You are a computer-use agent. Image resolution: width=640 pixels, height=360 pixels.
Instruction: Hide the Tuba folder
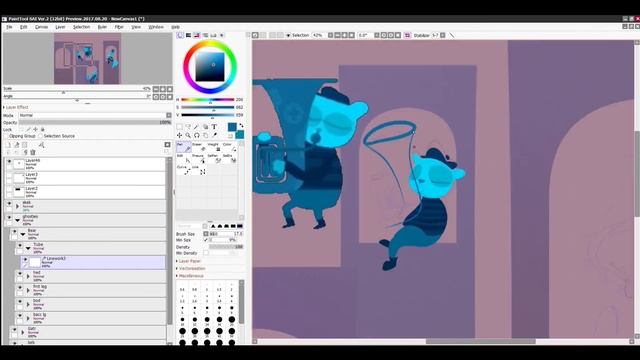pos(20,245)
